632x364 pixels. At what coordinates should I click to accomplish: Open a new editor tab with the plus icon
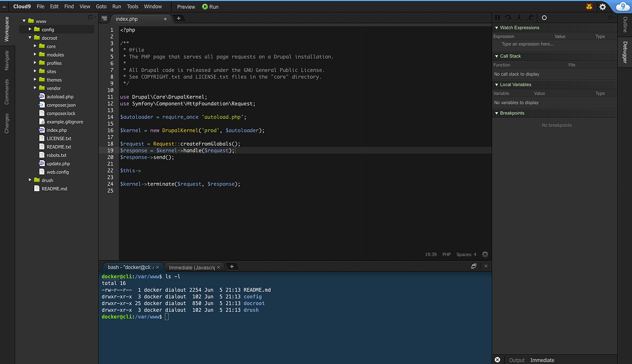click(178, 18)
